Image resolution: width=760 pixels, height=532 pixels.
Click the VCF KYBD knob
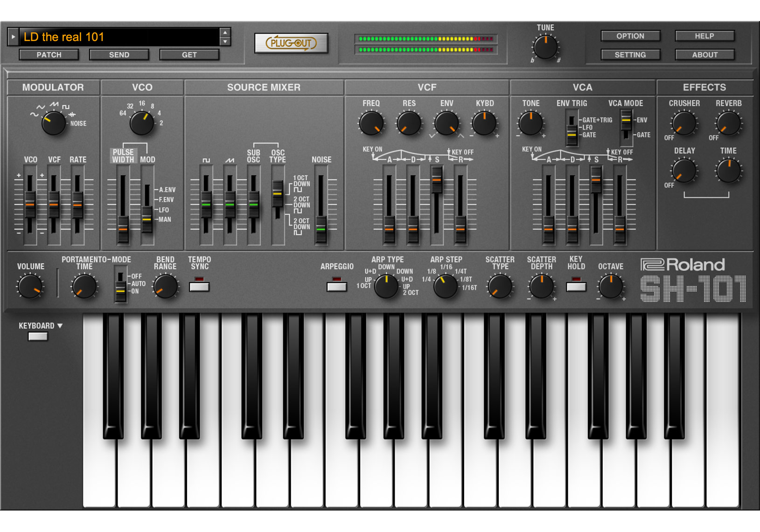[x=484, y=124]
